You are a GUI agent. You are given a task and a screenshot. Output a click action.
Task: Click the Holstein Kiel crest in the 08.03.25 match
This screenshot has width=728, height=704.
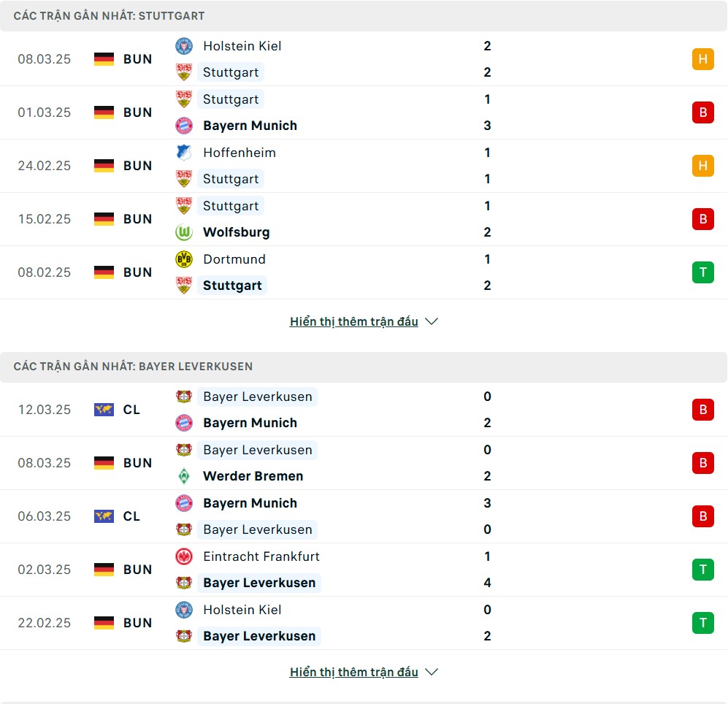click(184, 46)
